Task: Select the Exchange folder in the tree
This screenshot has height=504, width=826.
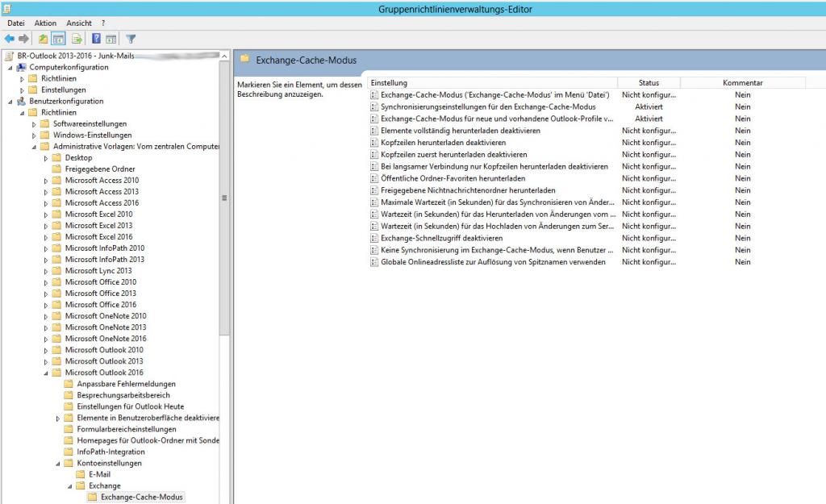Action: pos(104,485)
